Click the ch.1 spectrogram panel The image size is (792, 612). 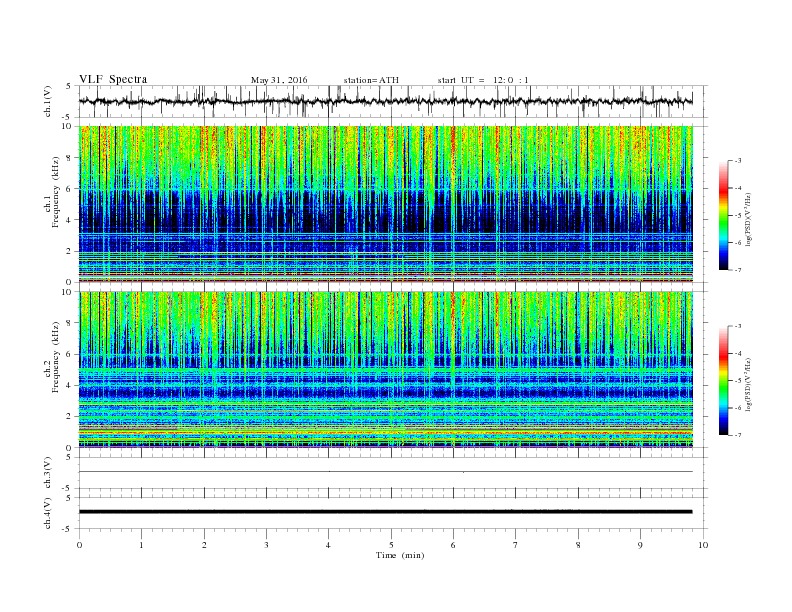coord(386,204)
